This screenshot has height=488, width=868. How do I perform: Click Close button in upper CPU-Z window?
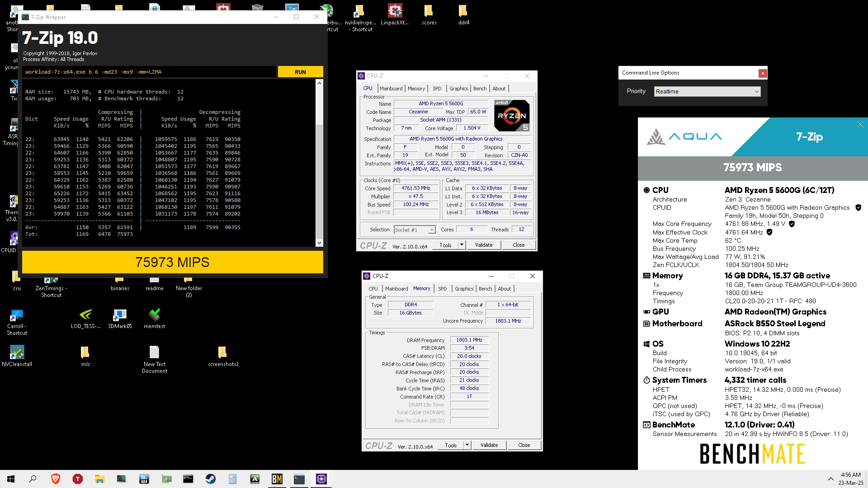519,245
